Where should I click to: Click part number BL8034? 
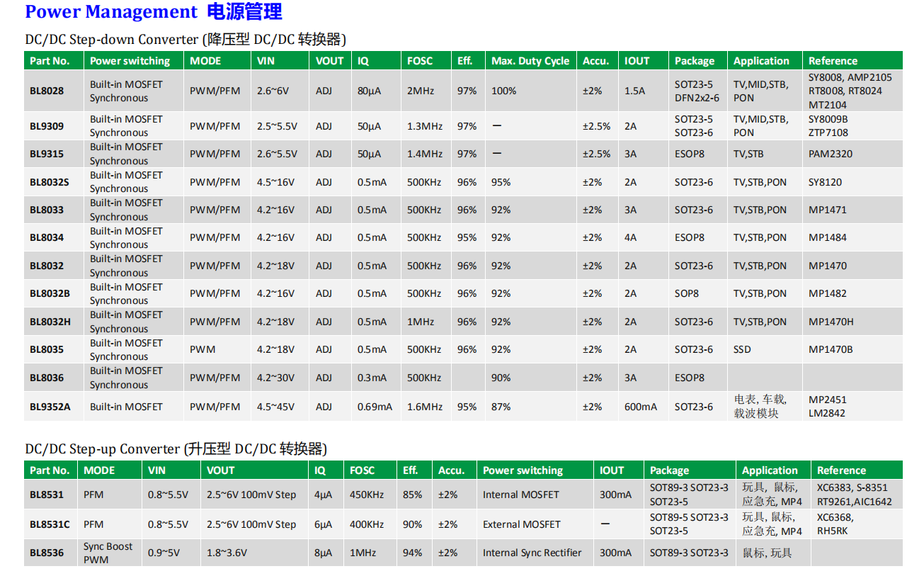click(x=46, y=237)
